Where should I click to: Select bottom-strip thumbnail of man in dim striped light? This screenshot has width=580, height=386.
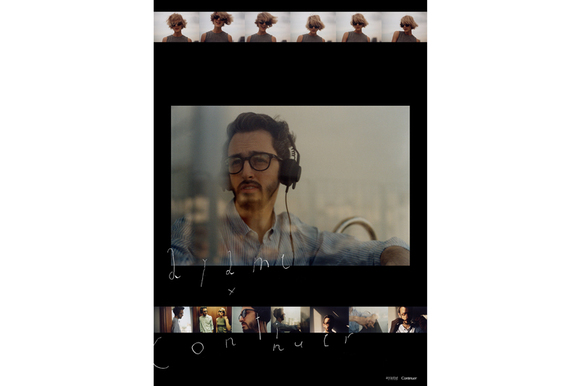click(x=330, y=319)
